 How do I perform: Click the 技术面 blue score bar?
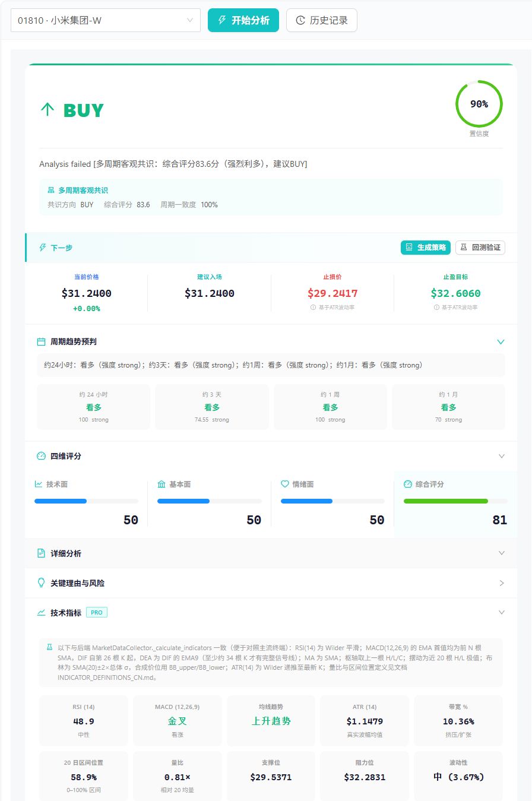click(x=87, y=501)
